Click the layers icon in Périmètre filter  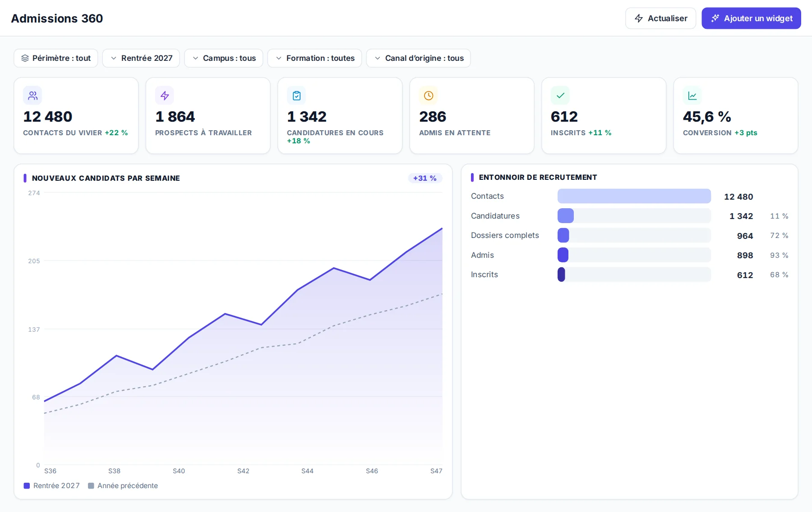[x=25, y=58]
